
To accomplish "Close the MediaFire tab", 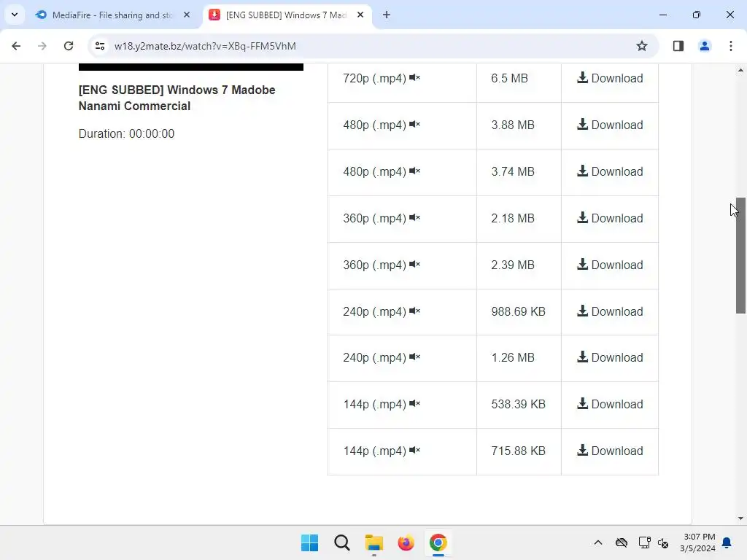I will [187, 15].
